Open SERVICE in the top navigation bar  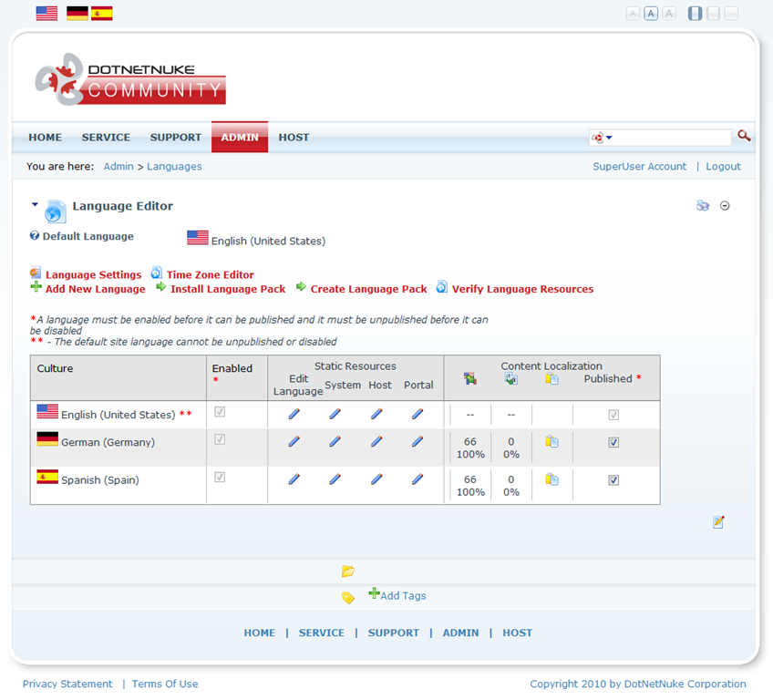[106, 137]
